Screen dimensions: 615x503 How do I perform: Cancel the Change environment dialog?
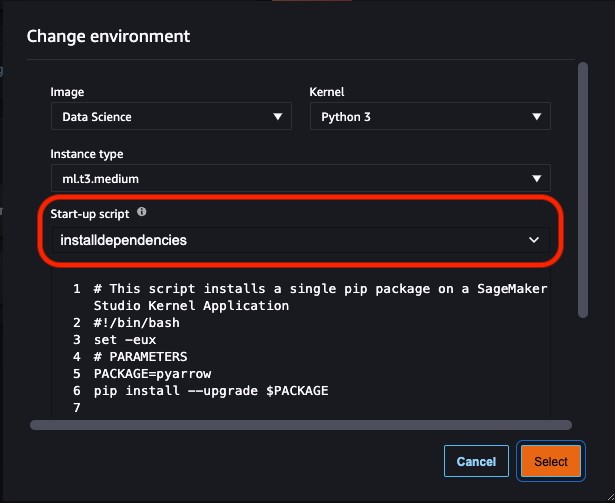476,461
